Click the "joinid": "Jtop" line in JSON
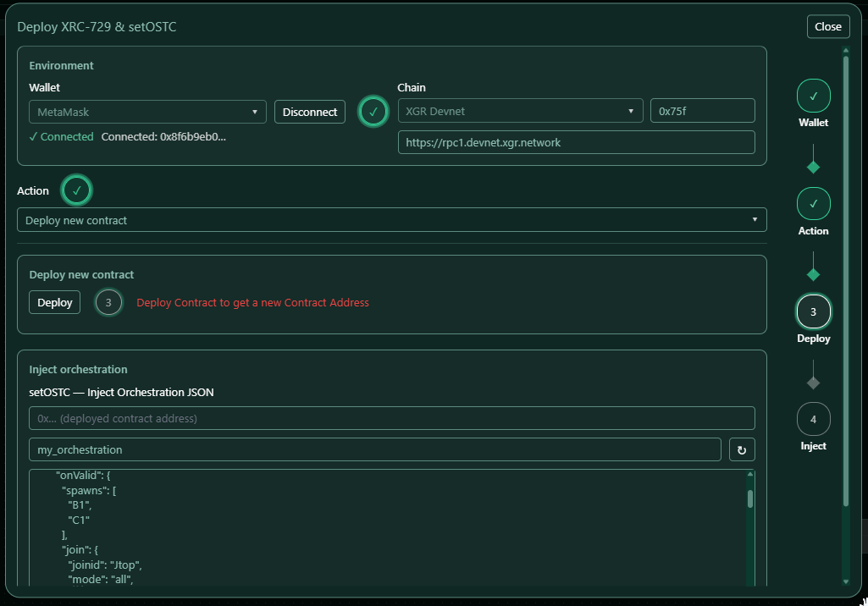The width and height of the screenshot is (868, 606). point(105,565)
